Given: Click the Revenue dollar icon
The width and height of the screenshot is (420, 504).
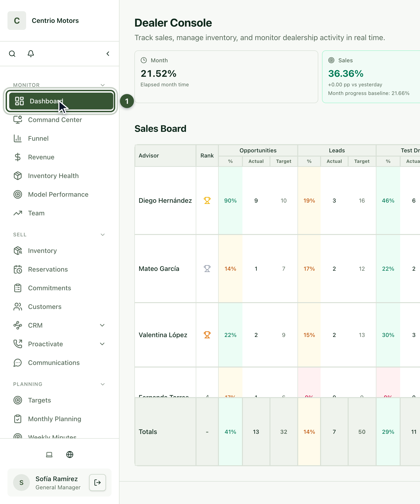Looking at the screenshot, I should click(x=18, y=157).
